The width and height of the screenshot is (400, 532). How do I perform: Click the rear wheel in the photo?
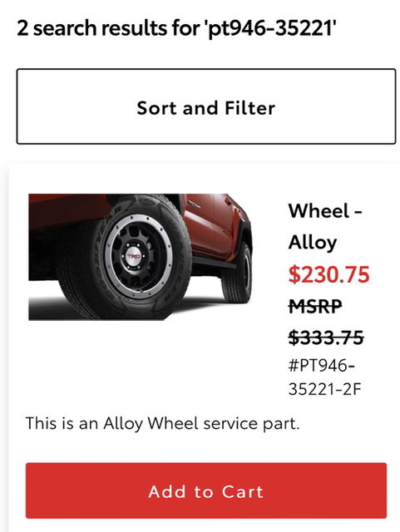[x=238, y=273]
